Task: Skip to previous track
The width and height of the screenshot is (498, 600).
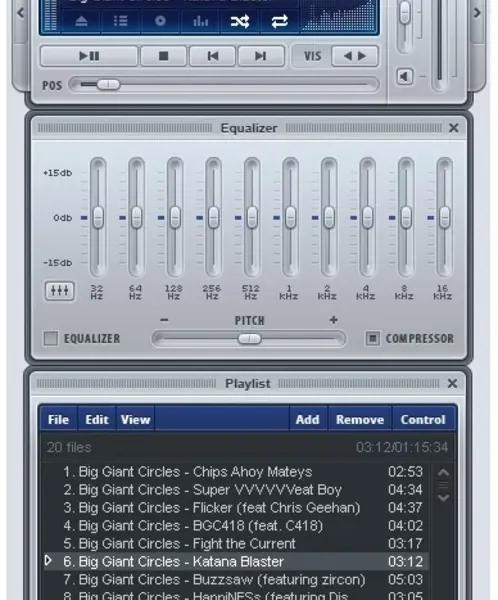Action: click(212, 56)
